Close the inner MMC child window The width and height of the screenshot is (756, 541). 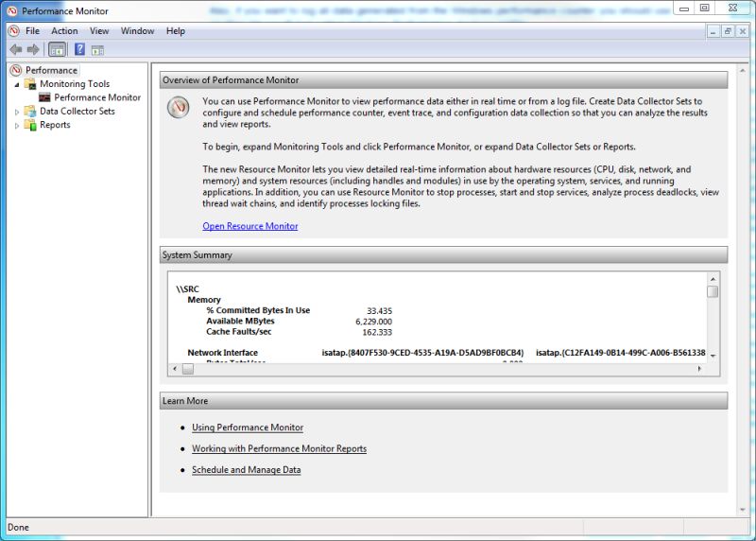tap(743, 32)
